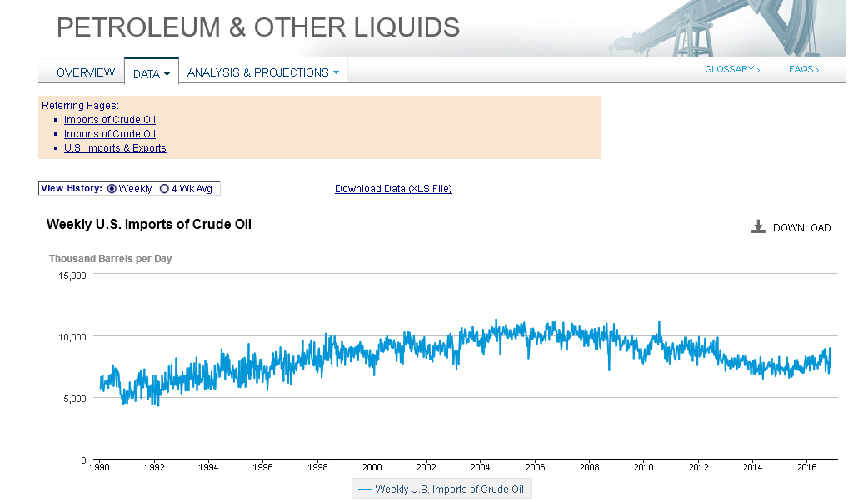Expand the DATA dropdown tab

click(152, 73)
